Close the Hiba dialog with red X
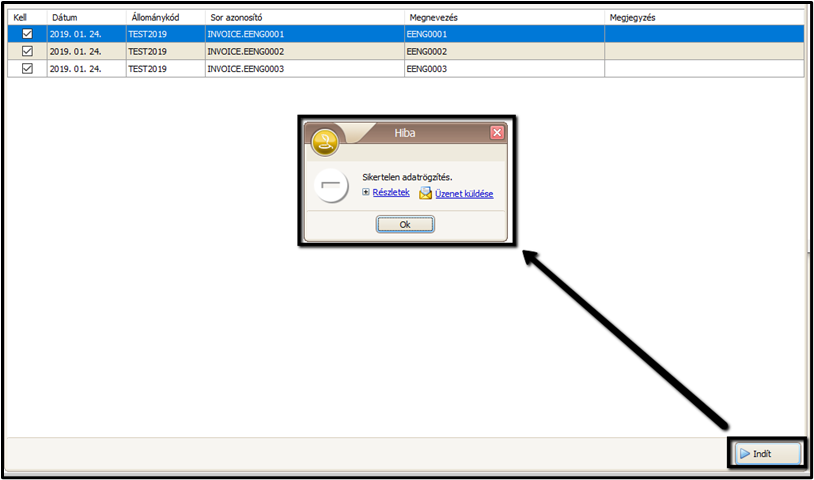The height and width of the screenshot is (480, 814). [x=497, y=133]
